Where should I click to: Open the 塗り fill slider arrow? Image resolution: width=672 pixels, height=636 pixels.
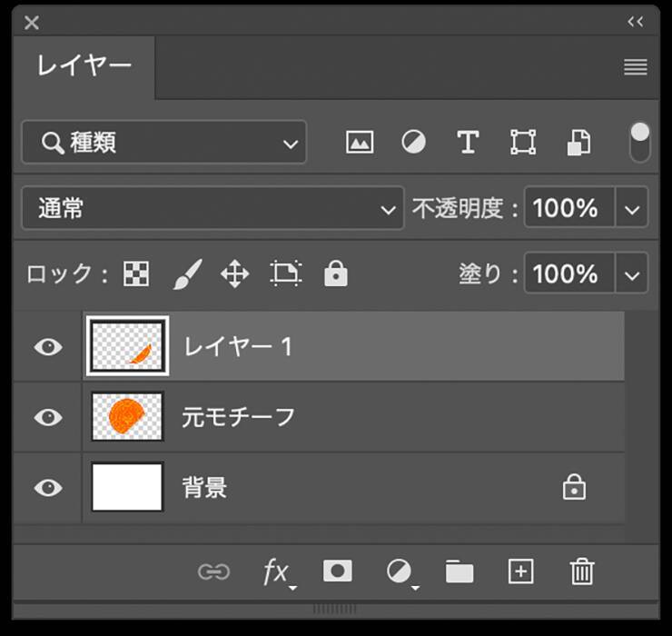pos(632,273)
